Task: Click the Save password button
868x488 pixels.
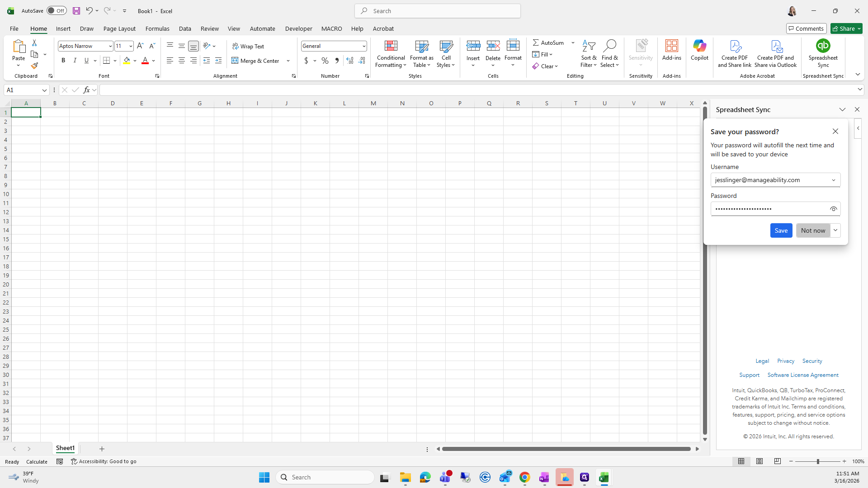Action: point(781,230)
